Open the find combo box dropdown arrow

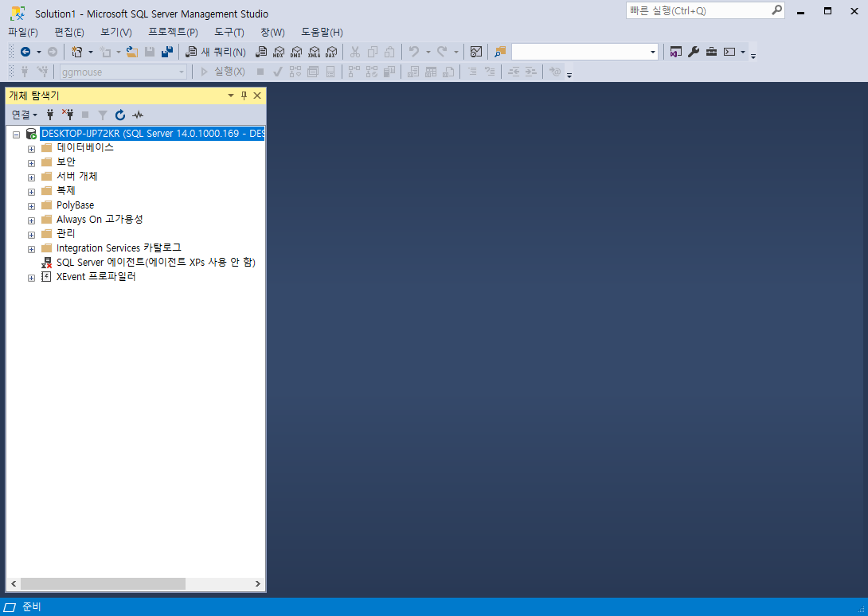tap(653, 52)
